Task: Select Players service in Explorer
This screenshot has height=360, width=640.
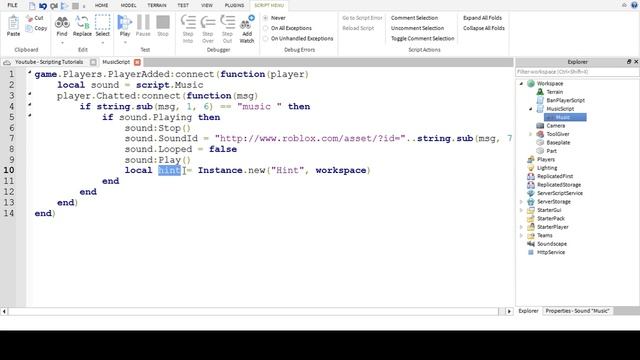Action: [546, 159]
